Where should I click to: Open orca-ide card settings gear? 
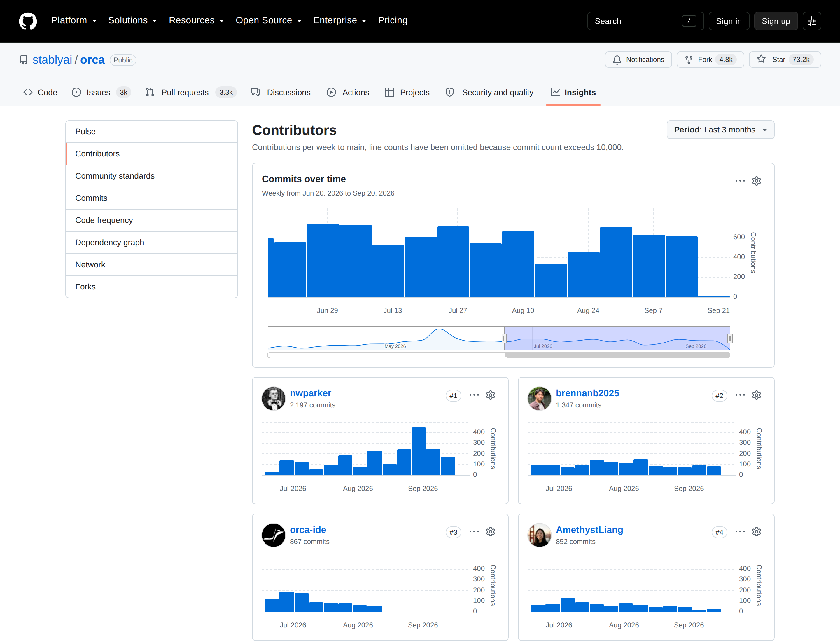coord(491,532)
